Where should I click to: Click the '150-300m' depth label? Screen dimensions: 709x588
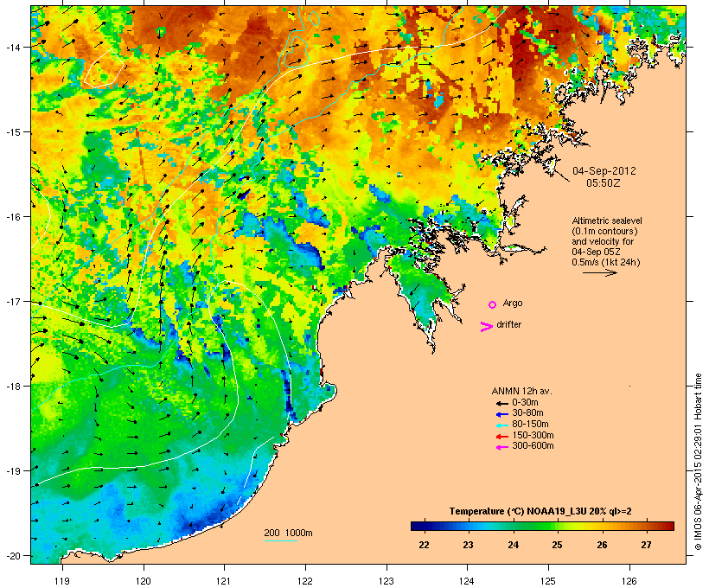[x=533, y=436]
